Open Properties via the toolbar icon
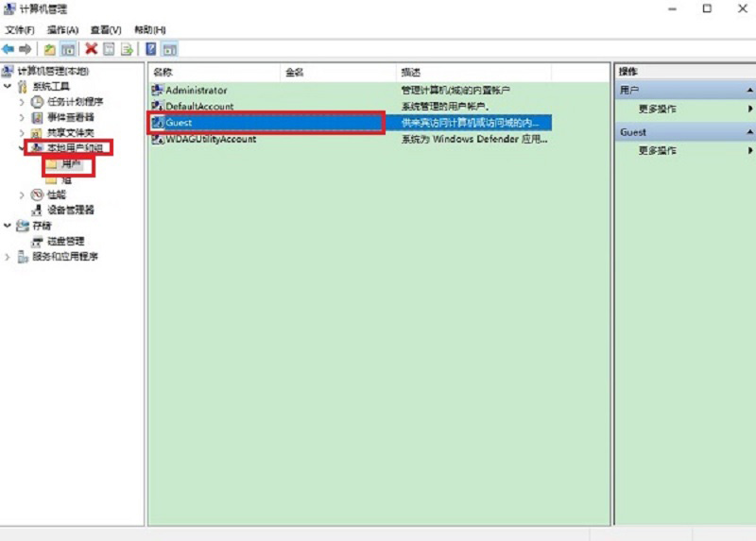 point(109,49)
